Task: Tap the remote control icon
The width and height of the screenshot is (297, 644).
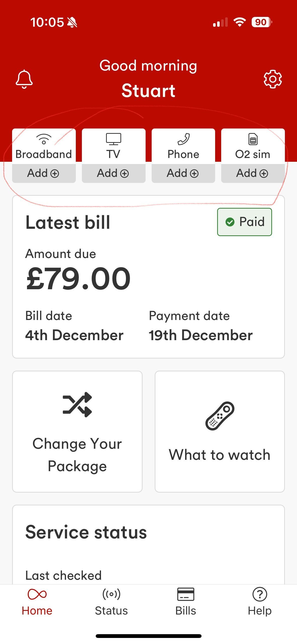Action: click(220, 416)
